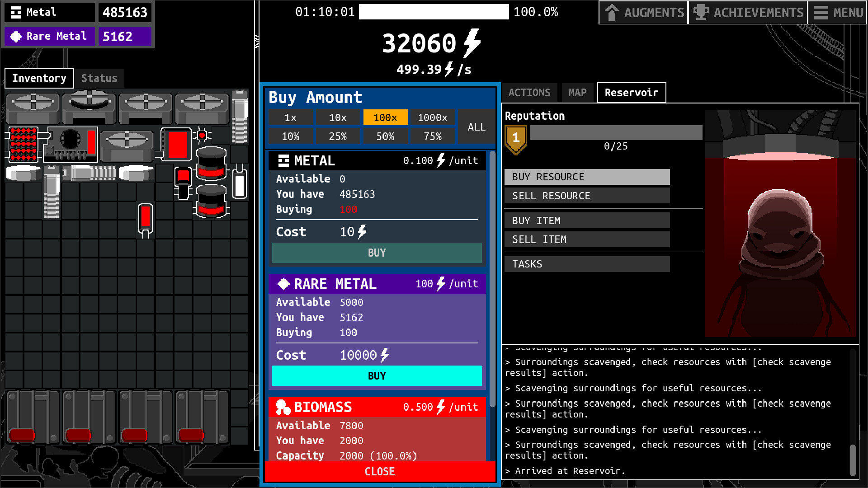
Task: Switch to the Status tab
Action: (x=99, y=78)
